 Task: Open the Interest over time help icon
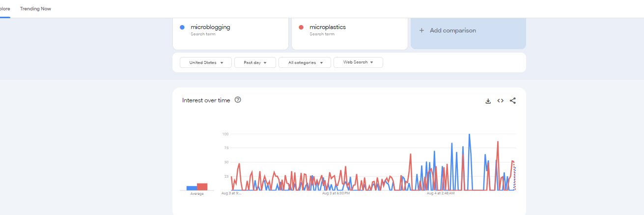[238, 100]
